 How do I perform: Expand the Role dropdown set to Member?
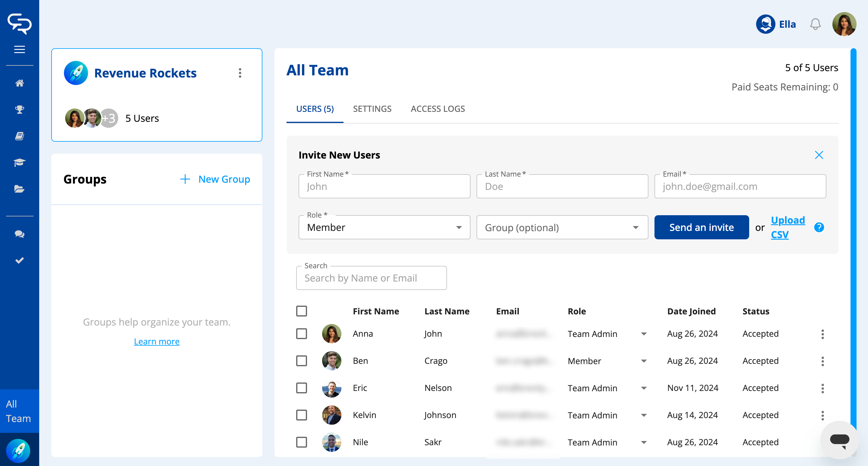tap(384, 227)
